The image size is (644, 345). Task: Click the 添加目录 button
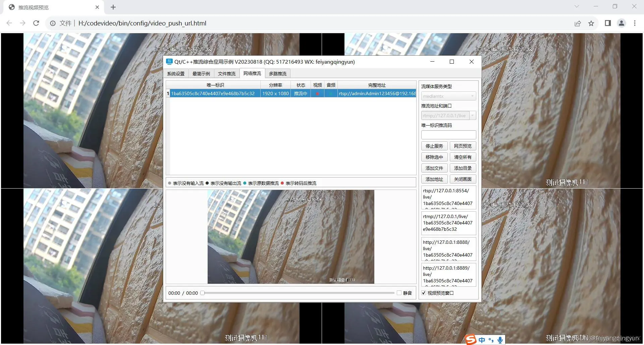click(463, 168)
